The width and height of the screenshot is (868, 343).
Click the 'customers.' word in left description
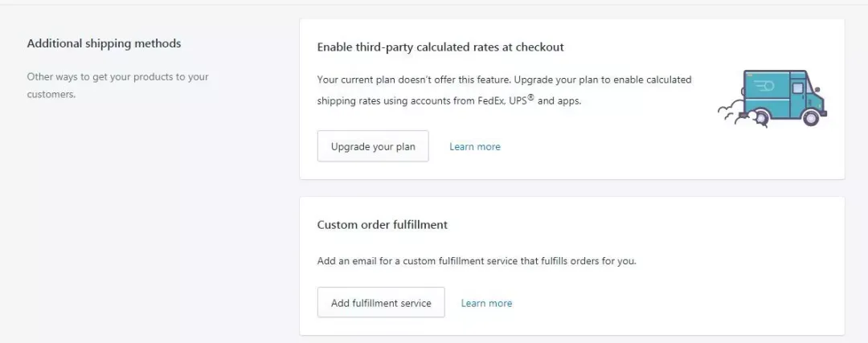pyautogui.click(x=51, y=94)
